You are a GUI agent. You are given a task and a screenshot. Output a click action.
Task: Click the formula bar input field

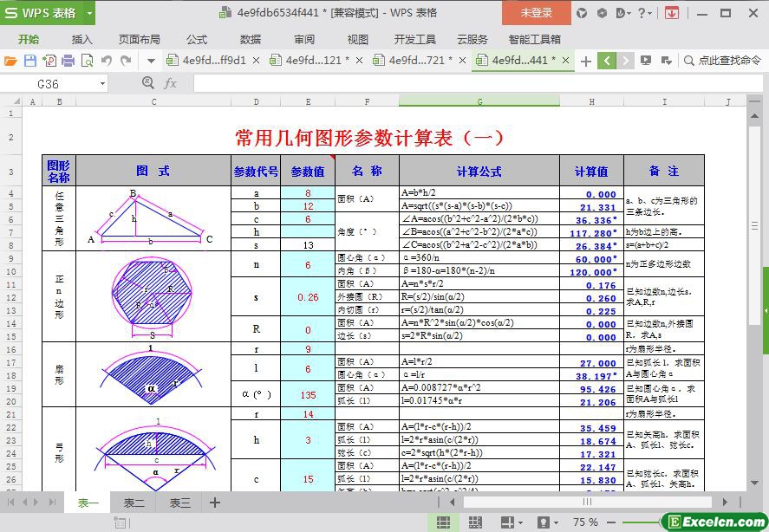468,83
